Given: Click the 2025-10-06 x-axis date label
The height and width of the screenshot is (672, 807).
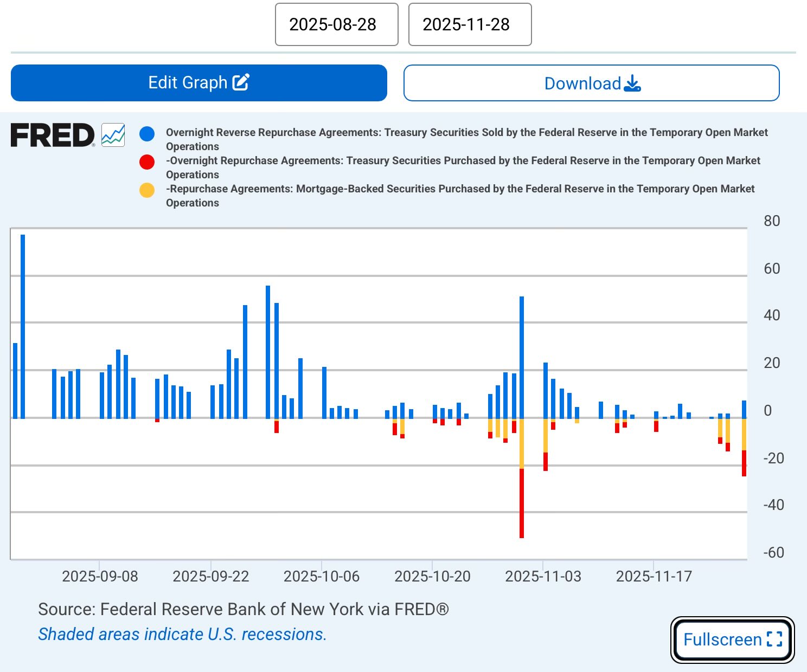Looking at the screenshot, I should point(322,576).
